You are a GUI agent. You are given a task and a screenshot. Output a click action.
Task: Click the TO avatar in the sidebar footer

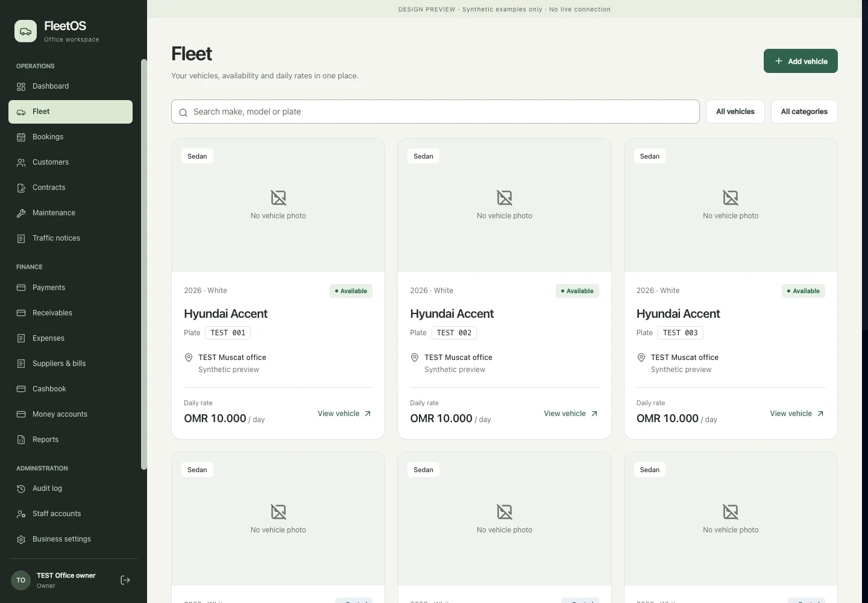[x=20, y=580]
